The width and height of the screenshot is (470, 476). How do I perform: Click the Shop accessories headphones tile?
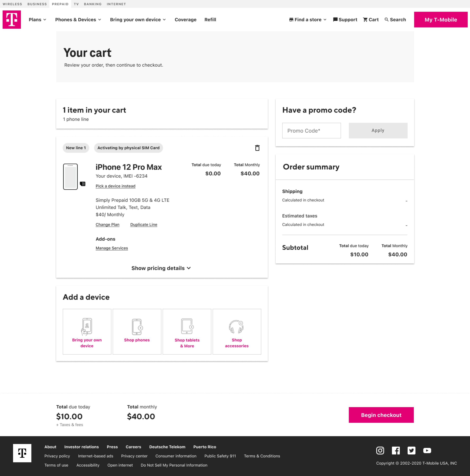(x=237, y=331)
